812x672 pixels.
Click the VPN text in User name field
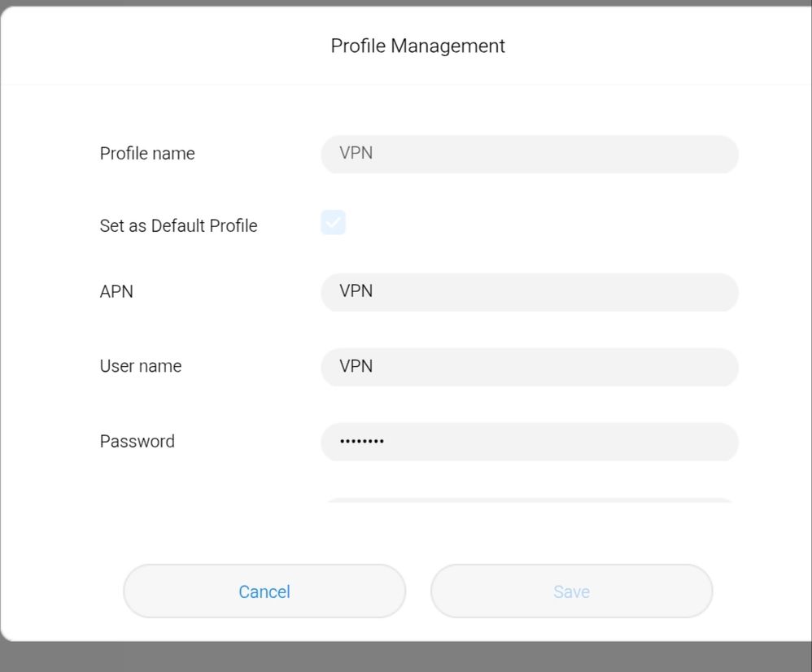(x=356, y=367)
